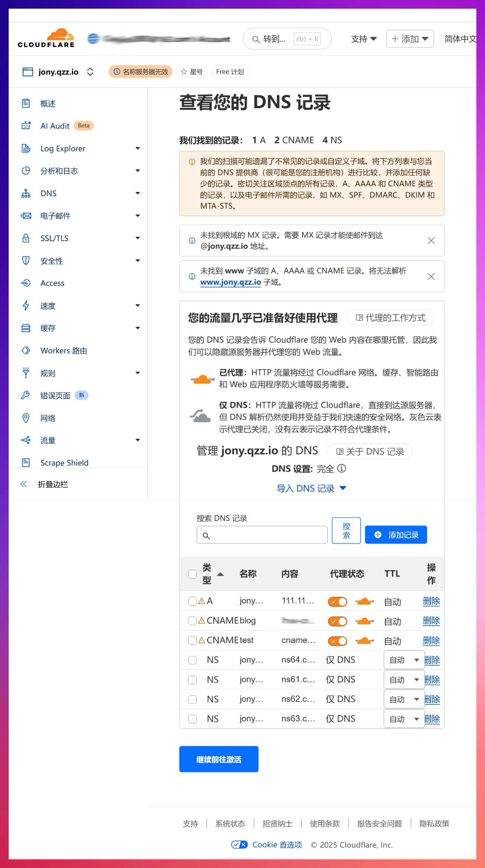Click the collapse sidebar double-chevron icon
Image resolution: width=485 pixels, height=868 pixels.
click(24, 484)
